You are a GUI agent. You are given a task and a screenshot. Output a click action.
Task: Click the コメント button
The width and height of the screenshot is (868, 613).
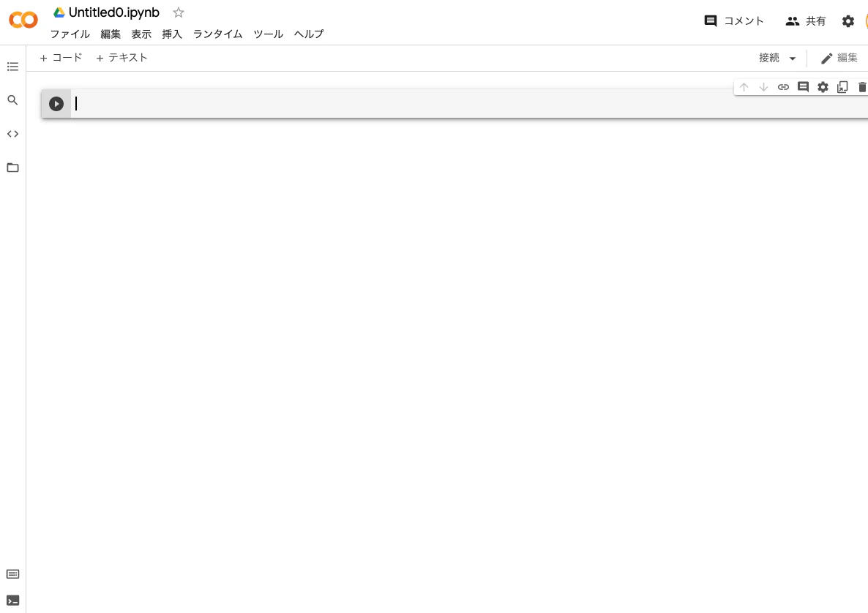tap(734, 21)
